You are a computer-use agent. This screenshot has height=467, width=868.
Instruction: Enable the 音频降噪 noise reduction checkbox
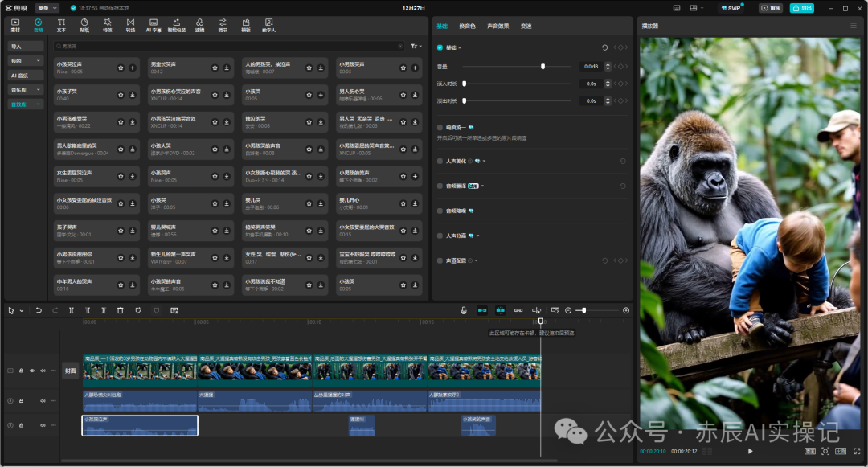(440, 211)
